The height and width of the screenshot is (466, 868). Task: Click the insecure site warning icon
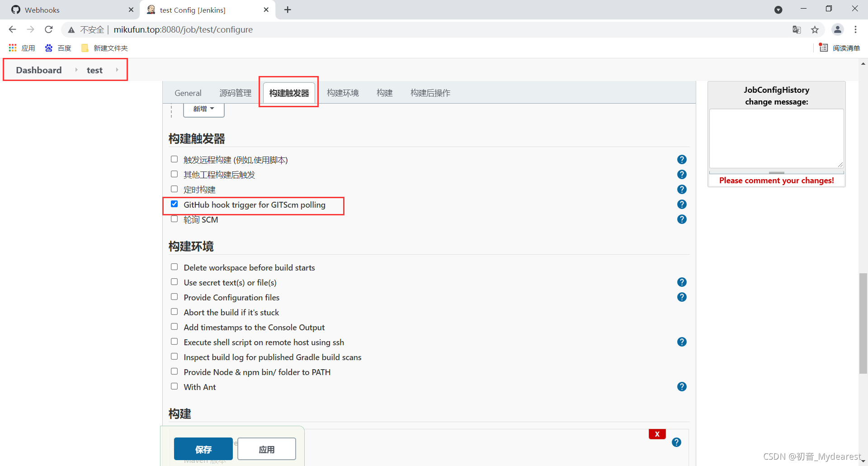tap(71, 30)
